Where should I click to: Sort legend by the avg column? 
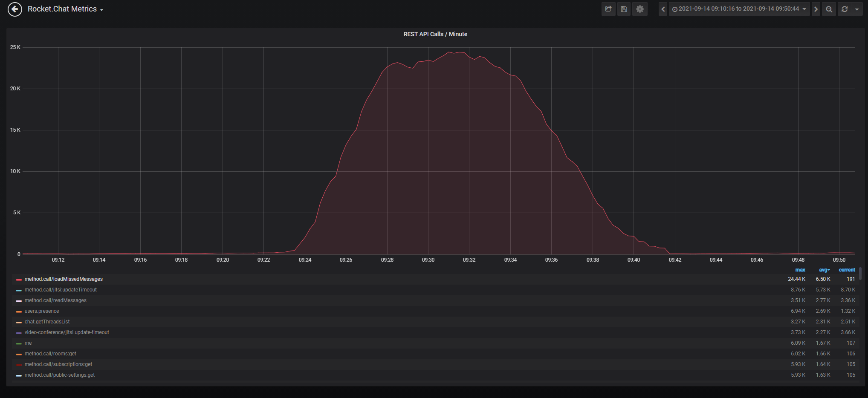(x=824, y=270)
